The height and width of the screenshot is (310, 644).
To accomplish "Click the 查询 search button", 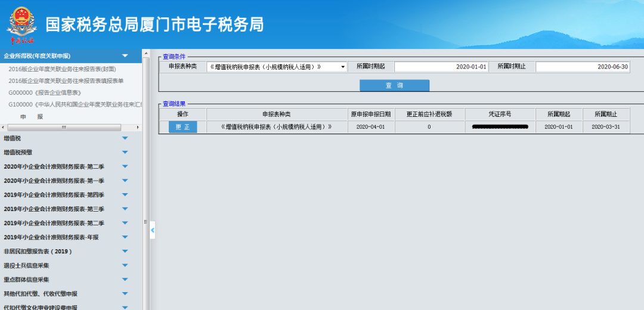I will click(394, 85).
